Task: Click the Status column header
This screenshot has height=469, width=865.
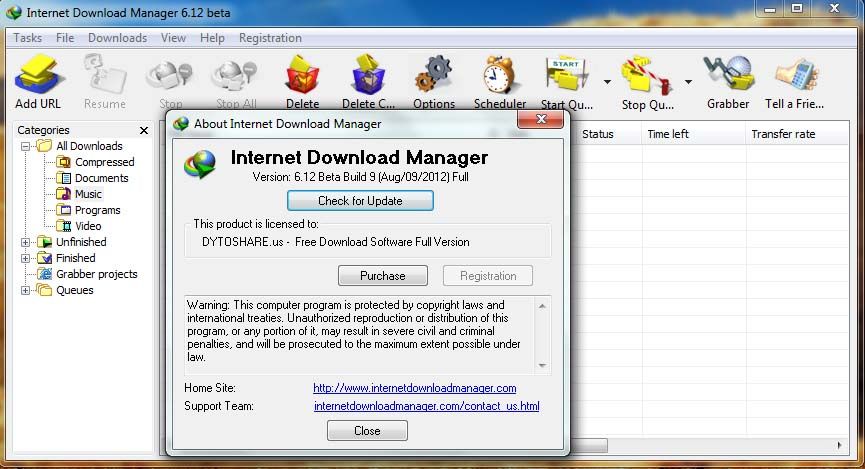Action: [x=608, y=134]
